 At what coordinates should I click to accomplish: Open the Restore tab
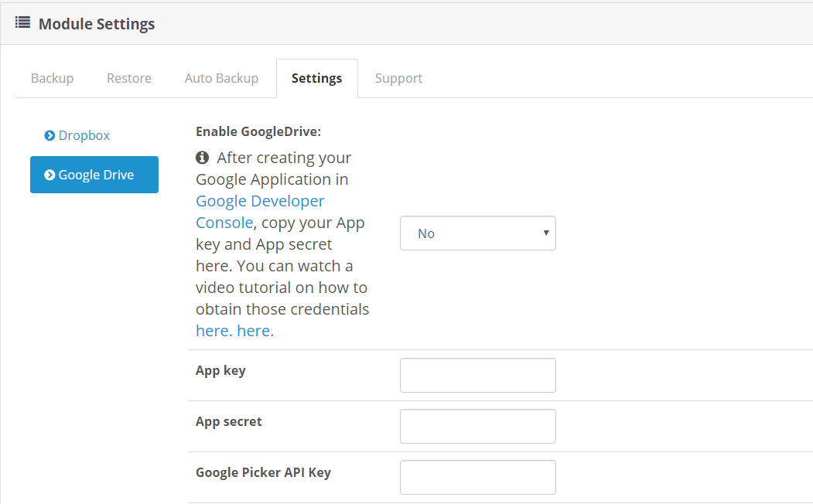pyautogui.click(x=129, y=78)
